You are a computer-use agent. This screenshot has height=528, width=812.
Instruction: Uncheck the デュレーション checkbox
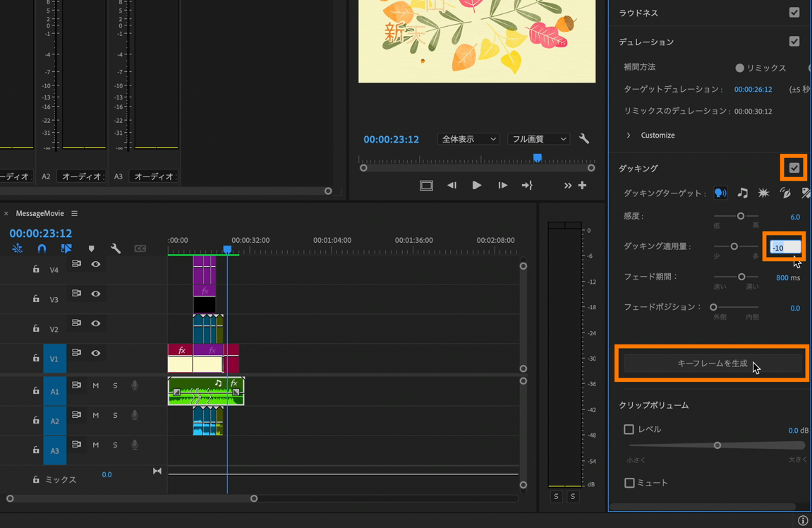click(x=794, y=41)
